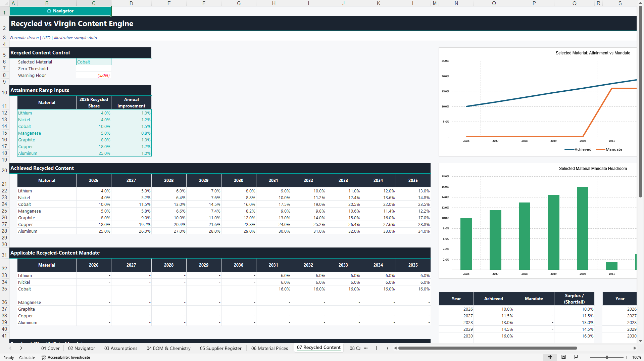Click zoom in plus button
644x361 pixels.
click(627, 357)
